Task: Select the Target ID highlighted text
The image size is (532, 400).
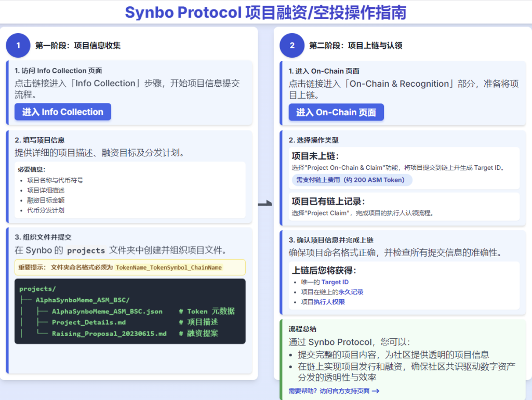Action: tap(335, 282)
